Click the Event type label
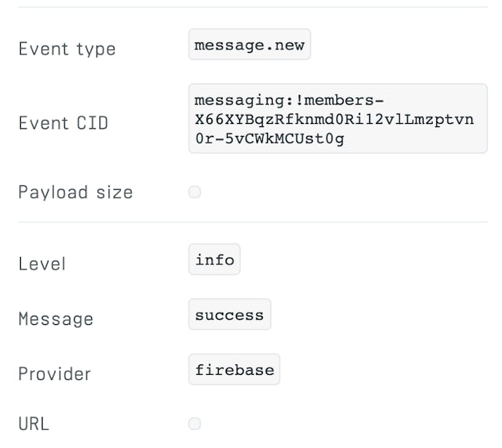Screen dimensions: 502x448 click(67, 49)
